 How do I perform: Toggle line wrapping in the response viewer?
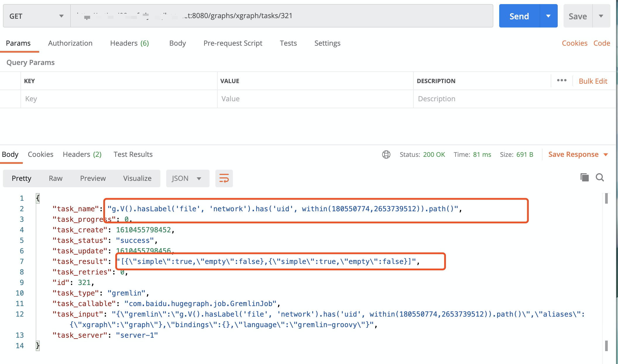(x=224, y=178)
